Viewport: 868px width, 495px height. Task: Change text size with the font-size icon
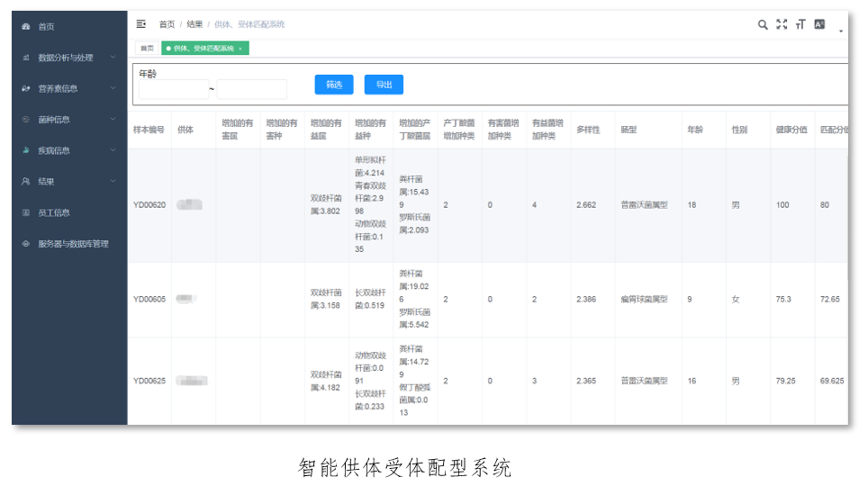click(x=800, y=24)
